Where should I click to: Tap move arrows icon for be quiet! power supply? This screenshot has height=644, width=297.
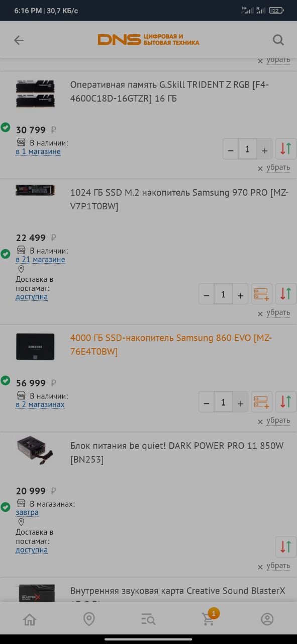click(x=286, y=547)
